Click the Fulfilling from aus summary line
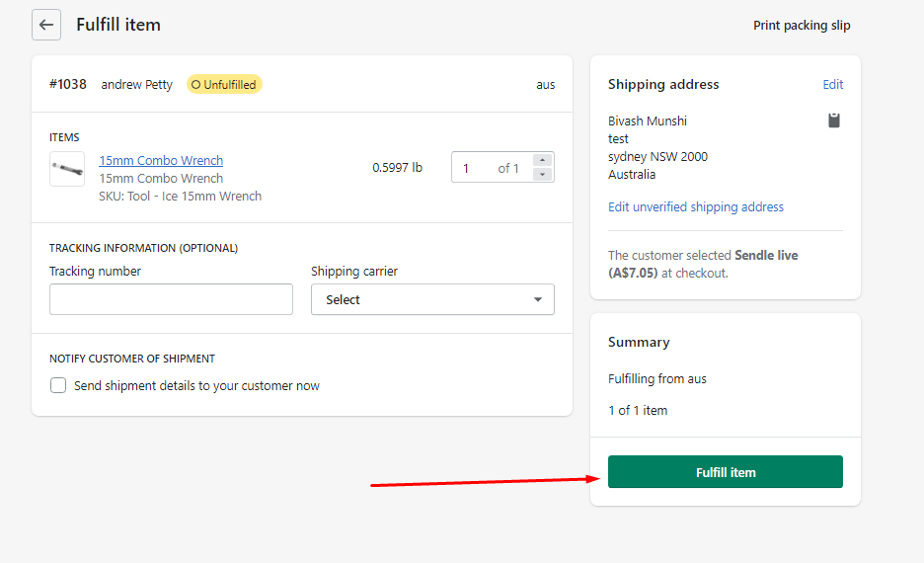This screenshot has height=563, width=924. (657, 379)
